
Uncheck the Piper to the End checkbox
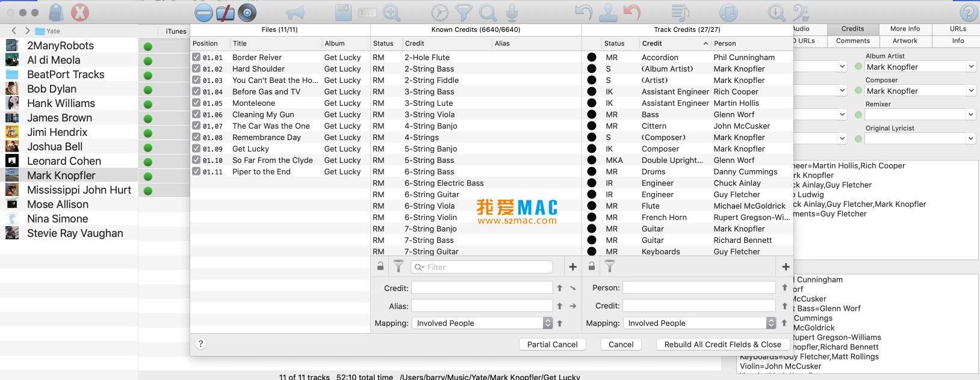pyautogui.click(x=196, y=171)
